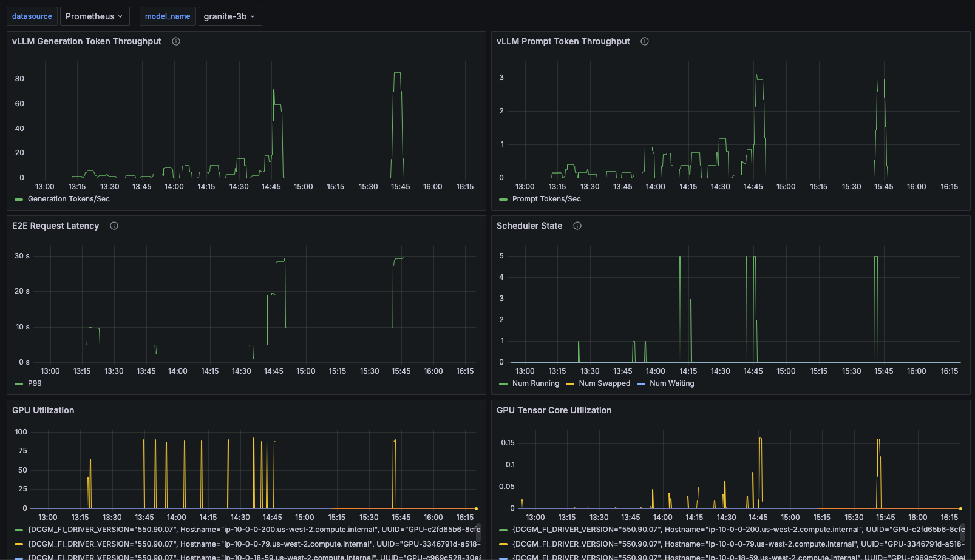
Task: Click the datasource variable label
Action: 32,16
